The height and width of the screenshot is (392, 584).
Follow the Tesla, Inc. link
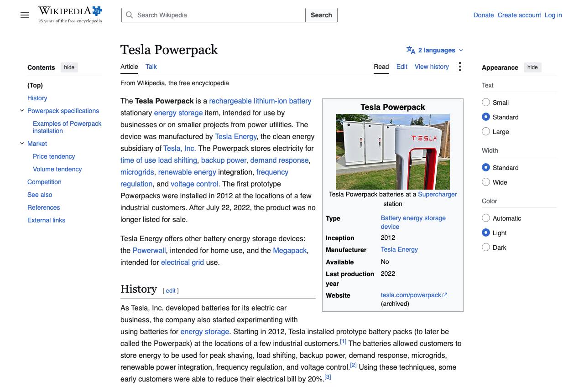(180, 149)
